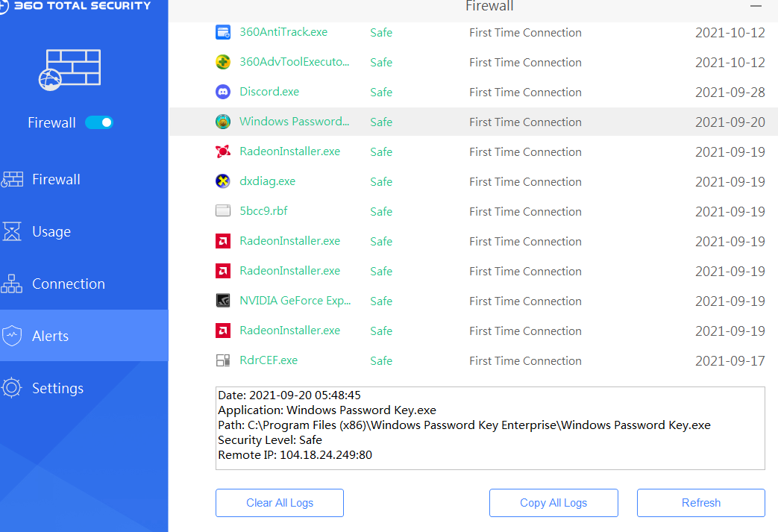This screenshot has width=778, height=532.
Task: Click RadeonInstaller.exe name beside the red burst icon
Action: (x=289, y=151)
